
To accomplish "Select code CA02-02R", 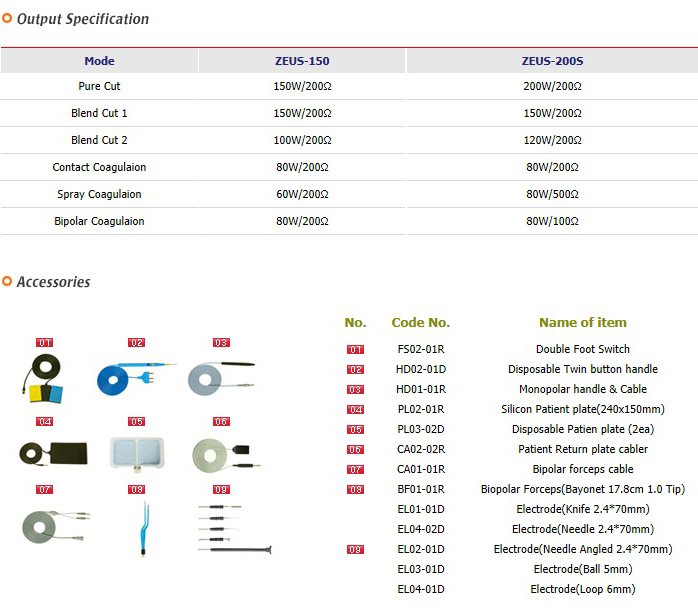I will coord(421,449).
